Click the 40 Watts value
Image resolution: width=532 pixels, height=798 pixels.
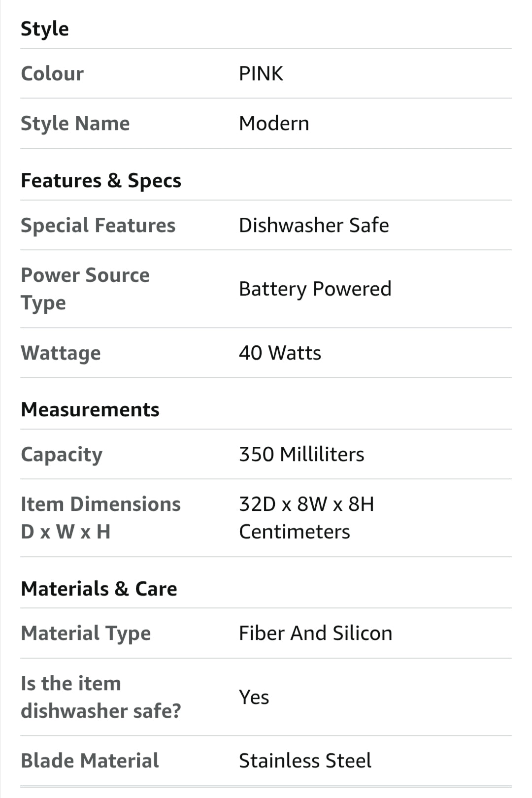(x=280, y=353)
